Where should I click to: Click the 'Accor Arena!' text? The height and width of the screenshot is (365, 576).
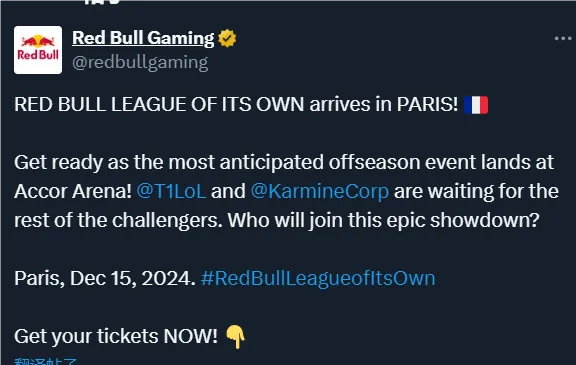(73, 191)
